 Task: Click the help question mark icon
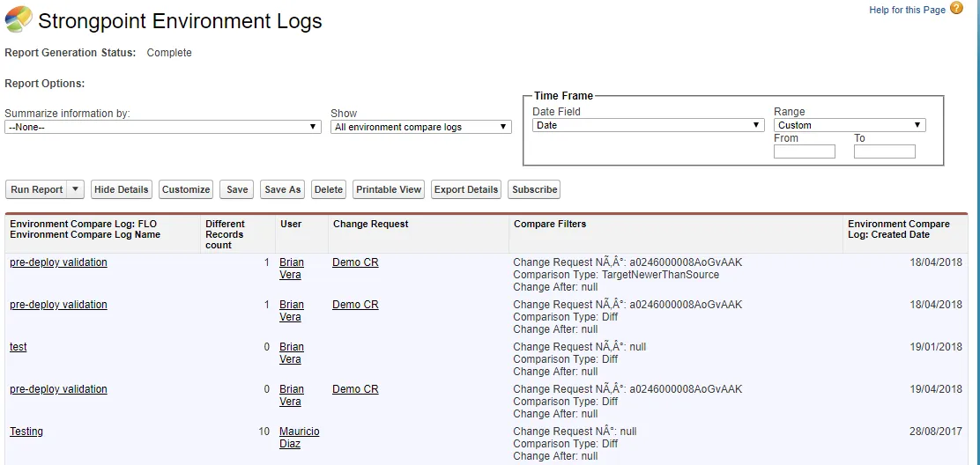pos(956,9)
